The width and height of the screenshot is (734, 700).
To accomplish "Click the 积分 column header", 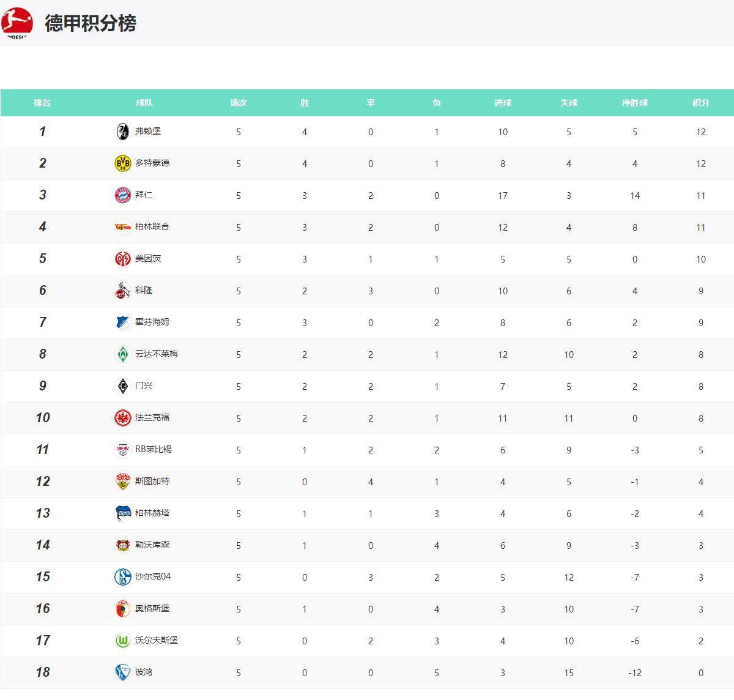I will (701, 103).
